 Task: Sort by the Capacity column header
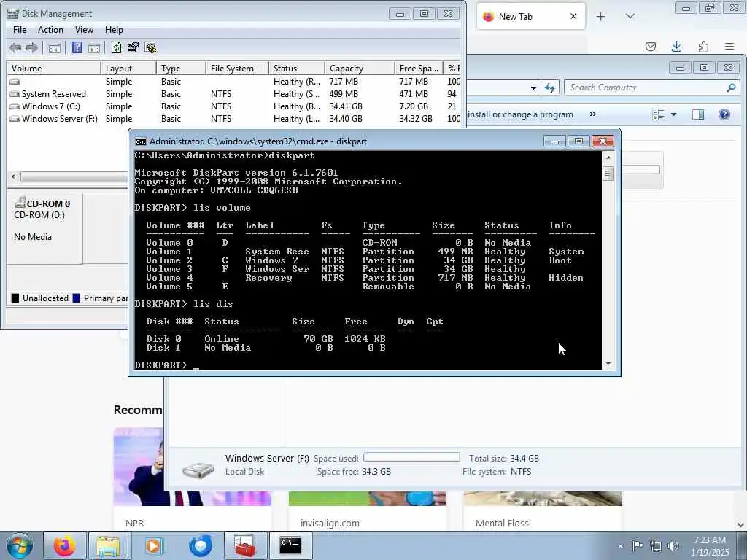click(x=360, y=68)
